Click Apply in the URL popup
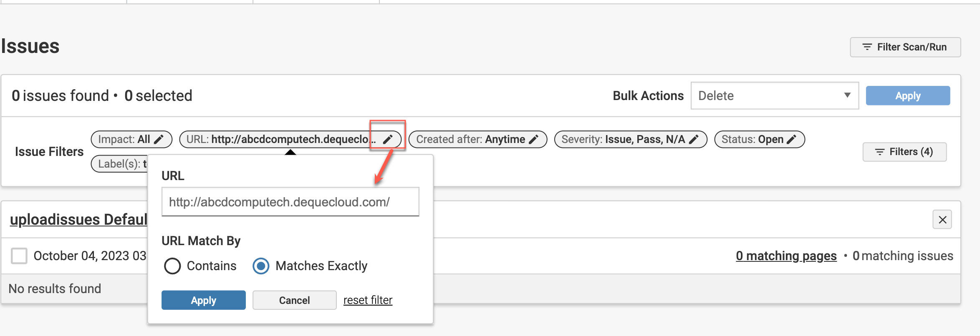Viewport: 980px width, 336px height. (x=203, y=300)
